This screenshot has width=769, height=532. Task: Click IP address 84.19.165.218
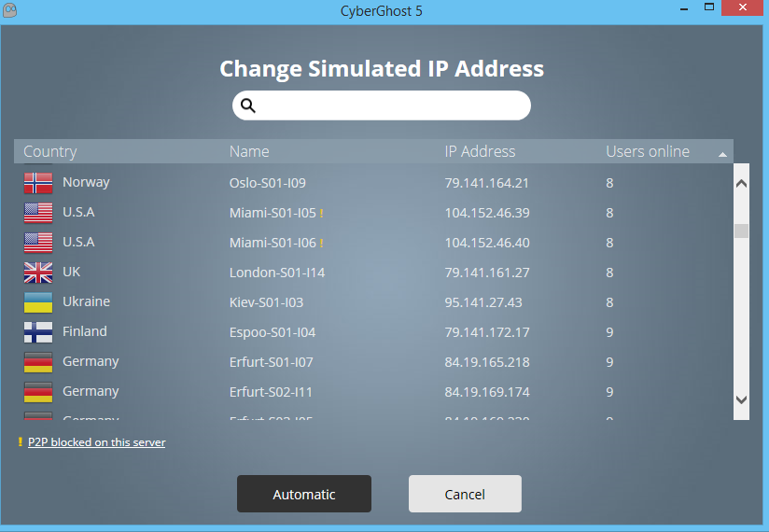(487, 363)
